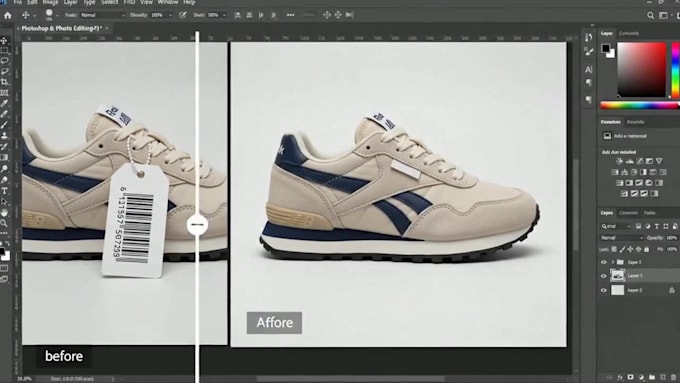Image resolution: width=680 pixels, height=383 pixels.
Task: Pick a color in the red color field
Action: coord(641,69)
